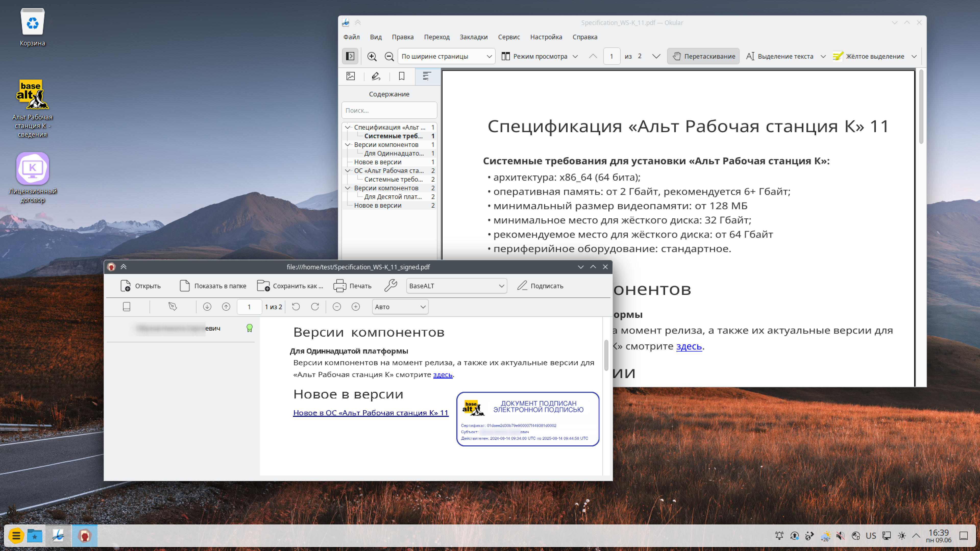This screenshot has height=551, width=980.
Task: Click electronic signature stamp in document
Action: (528, 419)
